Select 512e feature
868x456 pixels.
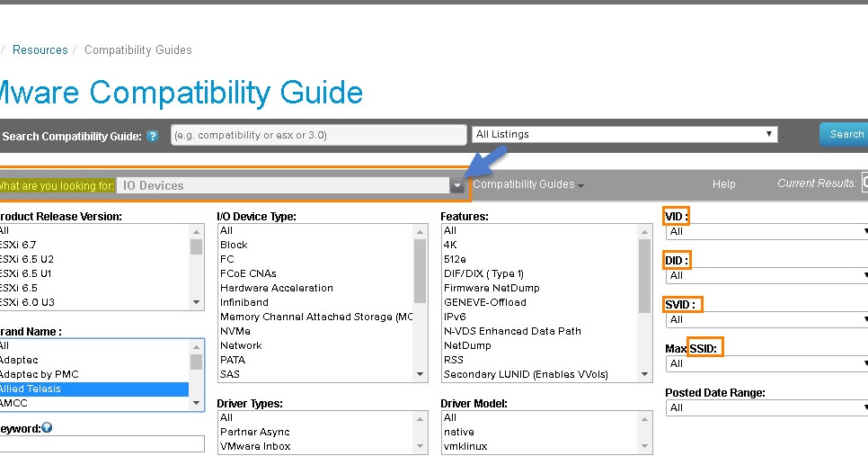[455, 259]
